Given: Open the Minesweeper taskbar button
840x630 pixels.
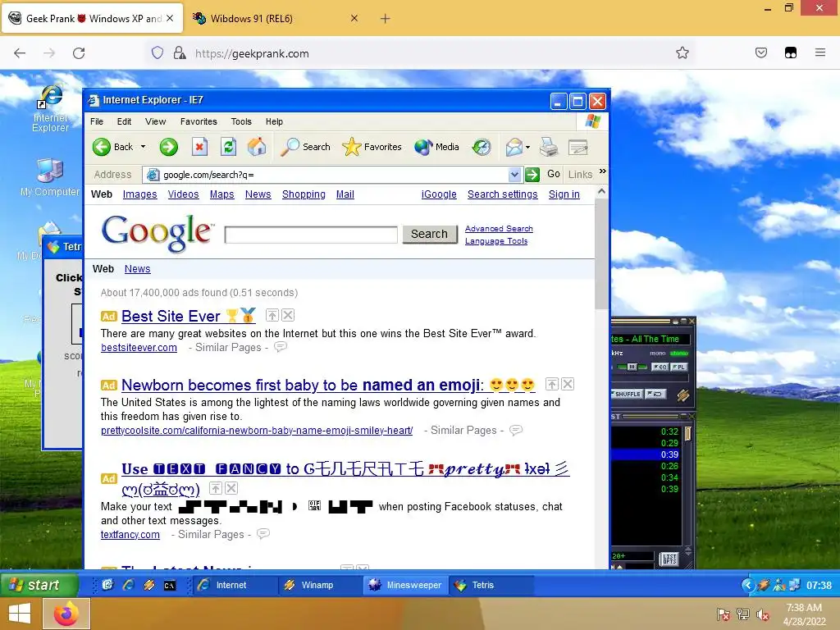Looking at the screenshot, I should pos(406,585).
